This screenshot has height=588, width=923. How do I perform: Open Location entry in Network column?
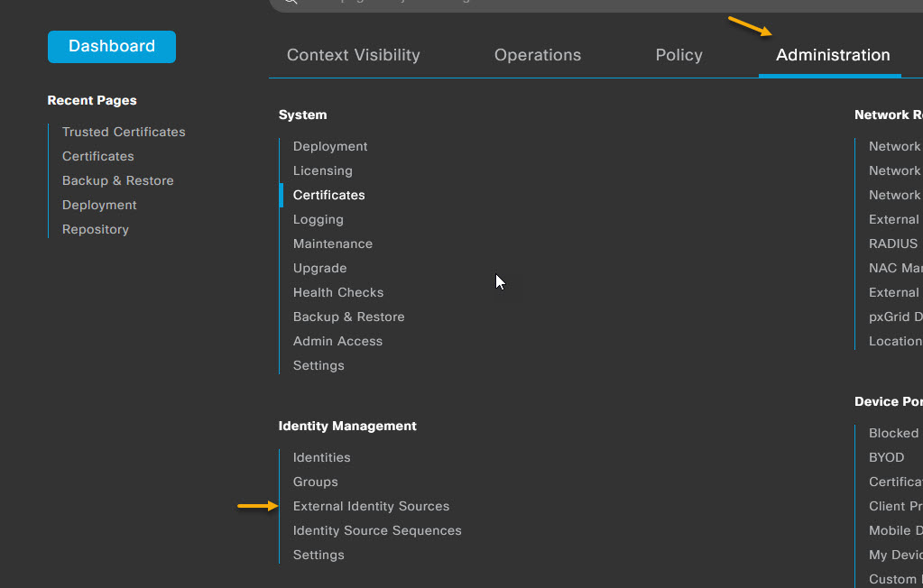point(895,342)
